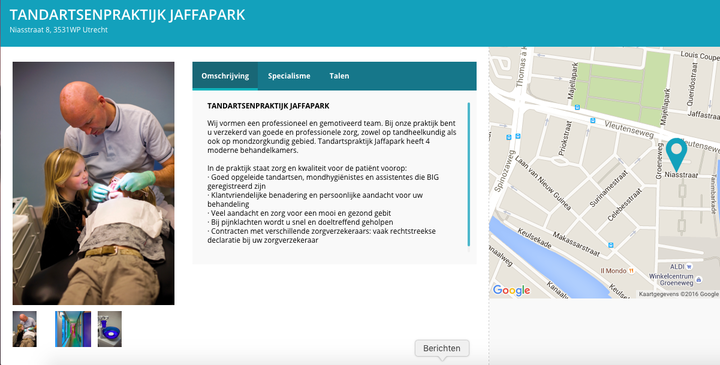Click the Kaartgegevens ©2016 Google text
This screenshot has height=365, width=720.
click(x=679, y=294)
